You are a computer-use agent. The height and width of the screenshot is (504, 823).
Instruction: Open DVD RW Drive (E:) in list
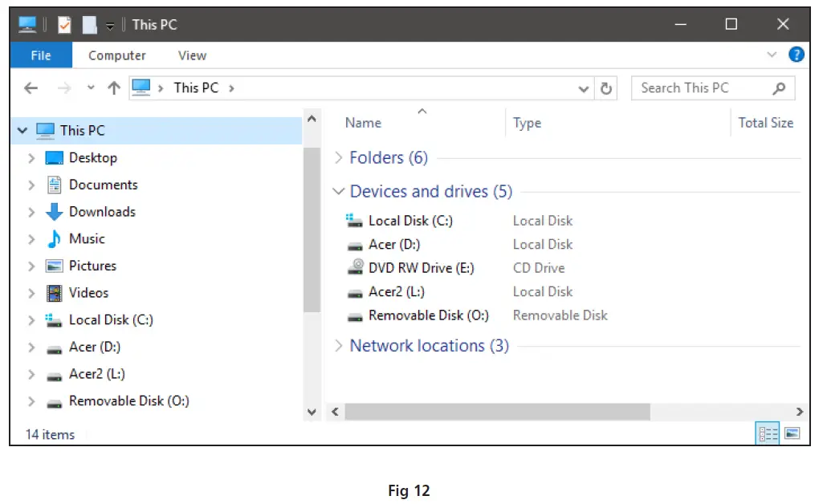421,268
